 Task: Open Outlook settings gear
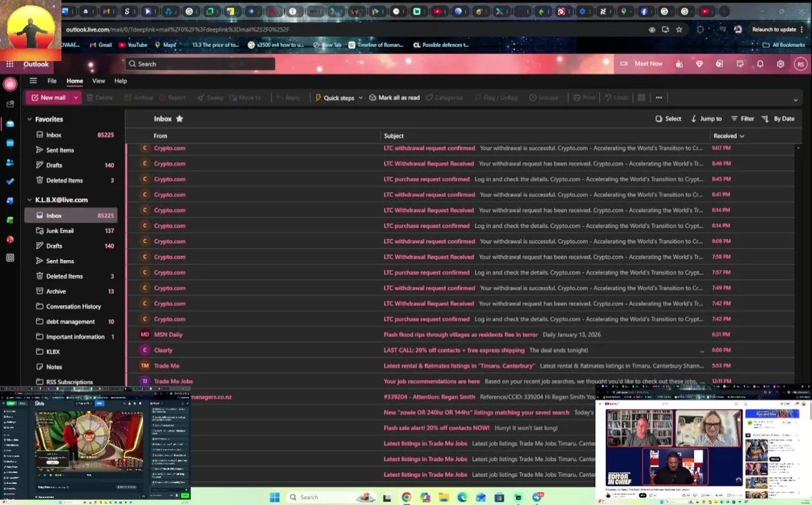pos(780,64)
